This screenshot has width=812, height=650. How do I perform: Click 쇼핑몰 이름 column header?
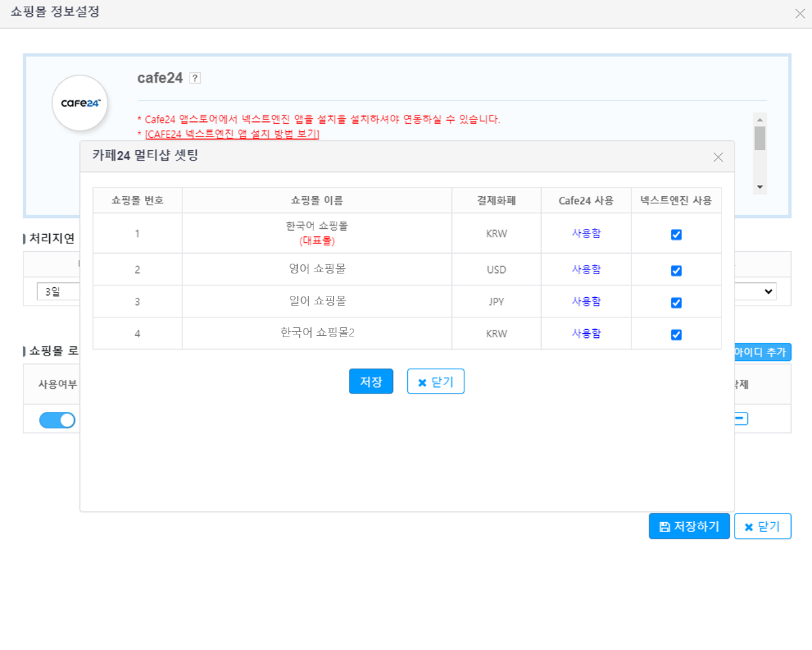[317, 201]
